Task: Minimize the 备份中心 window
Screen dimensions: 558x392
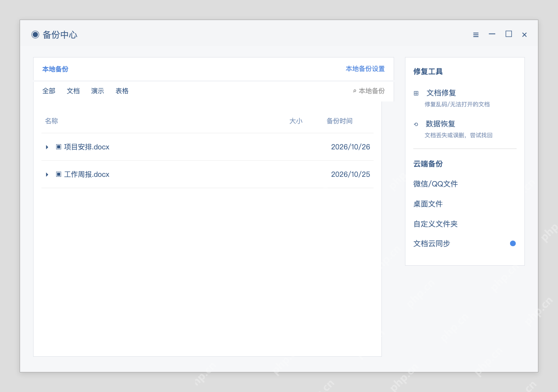Action: 492,34
